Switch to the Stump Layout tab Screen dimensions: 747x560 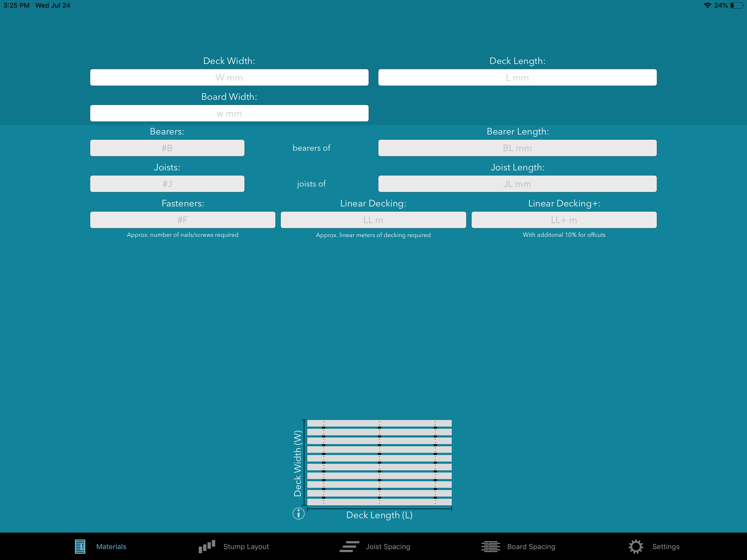[246, 547]
